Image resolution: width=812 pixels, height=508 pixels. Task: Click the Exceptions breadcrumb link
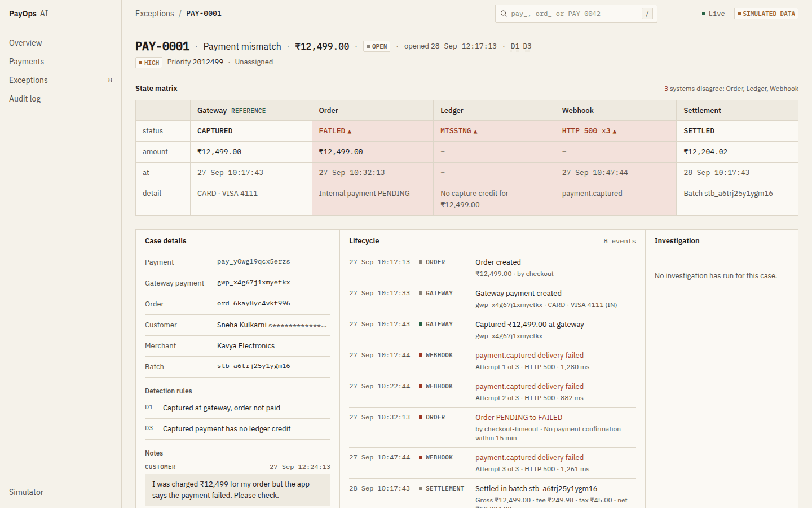(155, 14)
